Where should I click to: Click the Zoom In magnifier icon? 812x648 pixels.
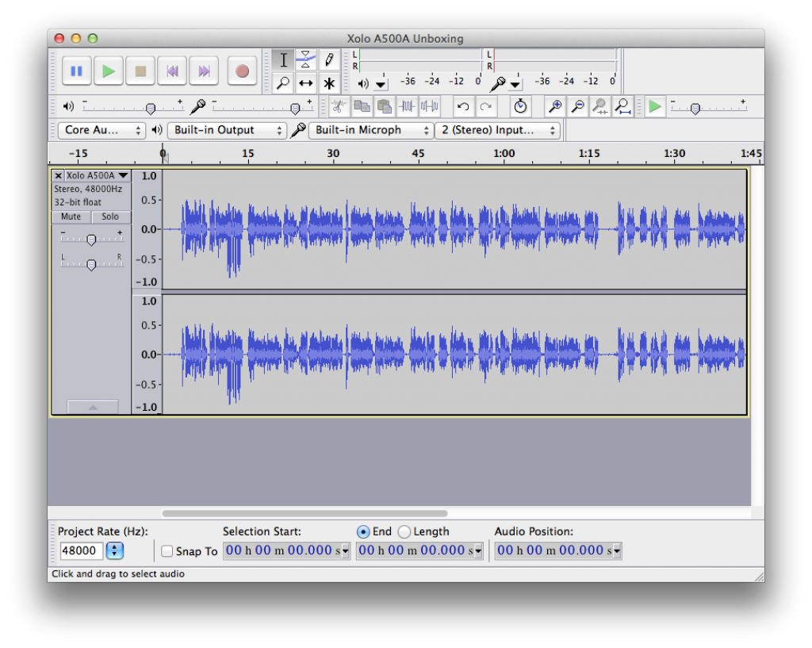556,106
